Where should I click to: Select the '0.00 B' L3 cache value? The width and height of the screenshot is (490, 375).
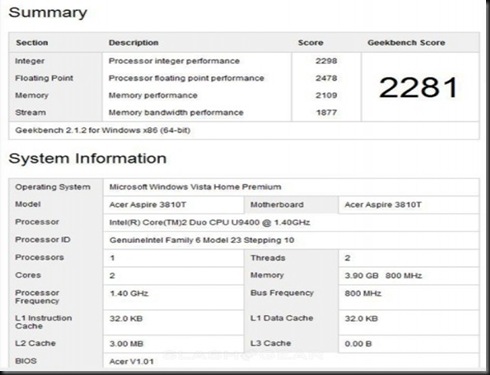click(358, 344)
